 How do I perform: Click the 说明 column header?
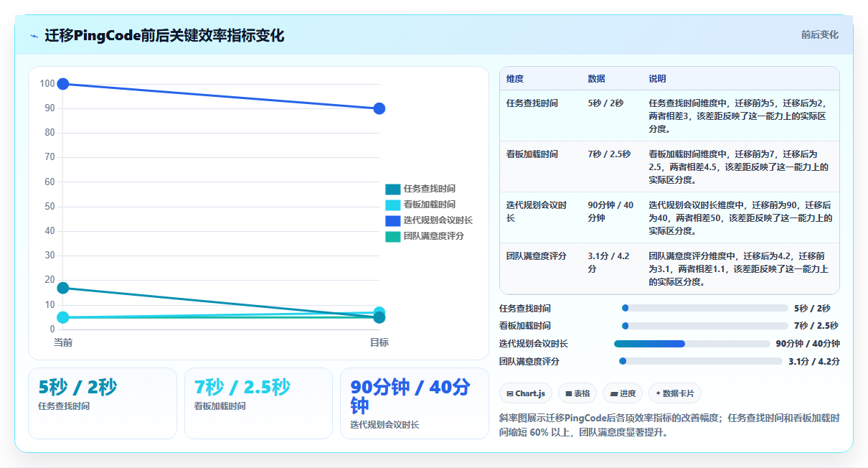pyautogui.click(x=658, y=78)
